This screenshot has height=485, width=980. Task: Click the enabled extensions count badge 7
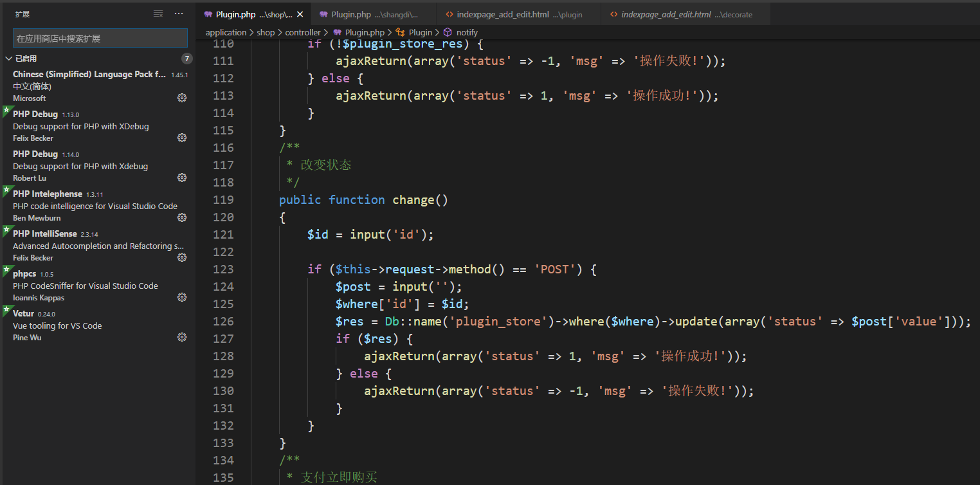click(x=187, y=59)
